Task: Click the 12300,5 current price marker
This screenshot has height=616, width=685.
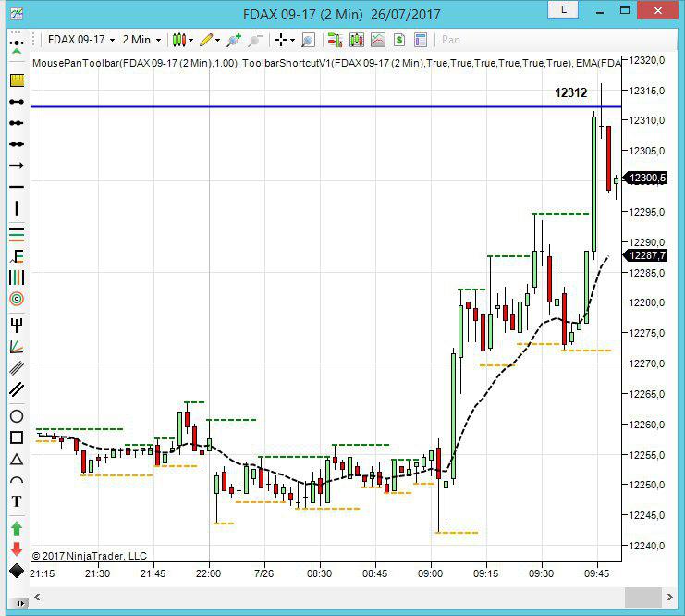Action: (x=645, y=178)
